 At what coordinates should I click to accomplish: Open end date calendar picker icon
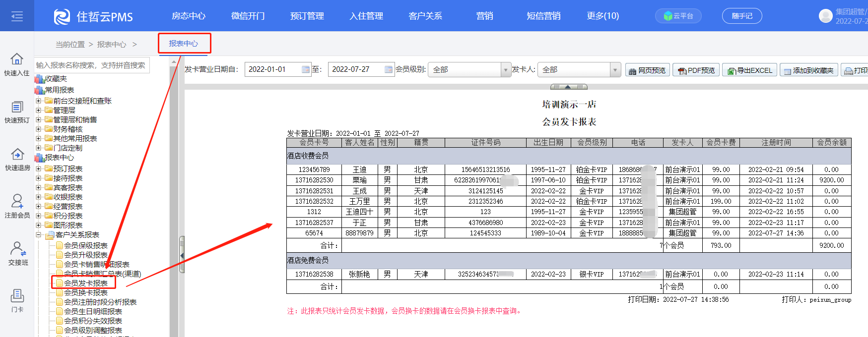(x=389, y=69)
